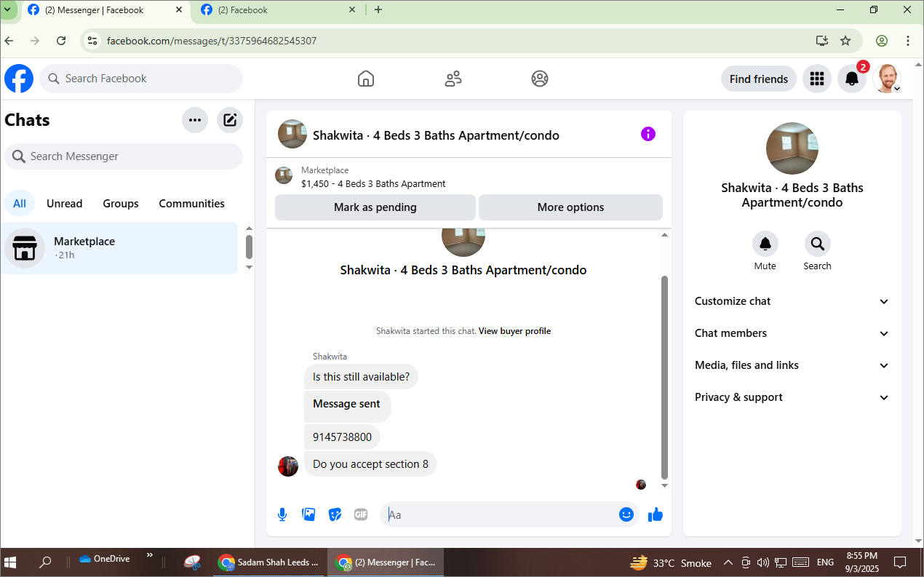924x577 pixels.
Task: Choose a GIF icon
Action: 361,514
